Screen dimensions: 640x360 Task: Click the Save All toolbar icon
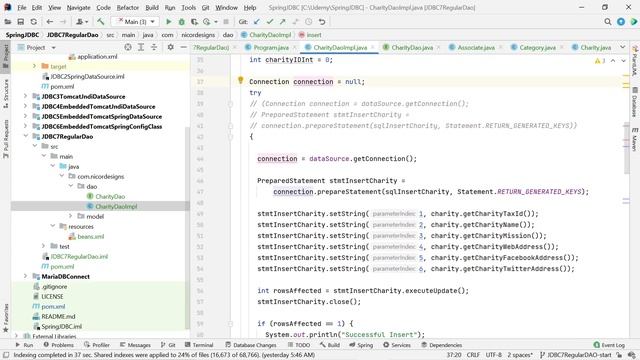[20, 22]
